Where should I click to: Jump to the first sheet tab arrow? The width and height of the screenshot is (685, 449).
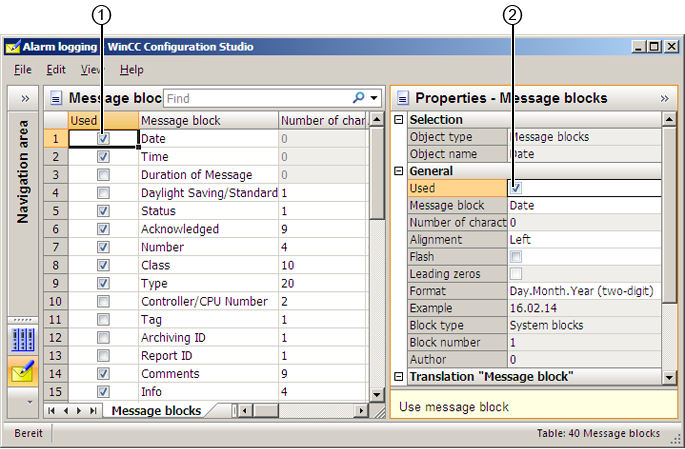[53, 410]
